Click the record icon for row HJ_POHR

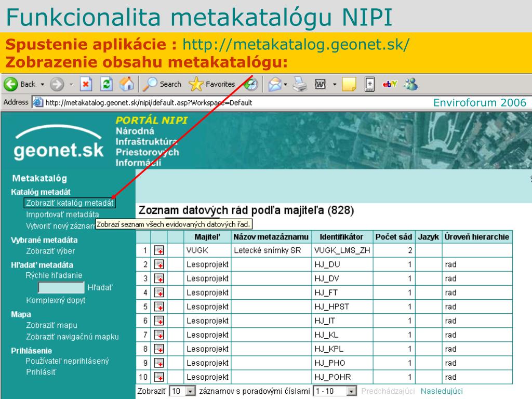tap(159, 377)
